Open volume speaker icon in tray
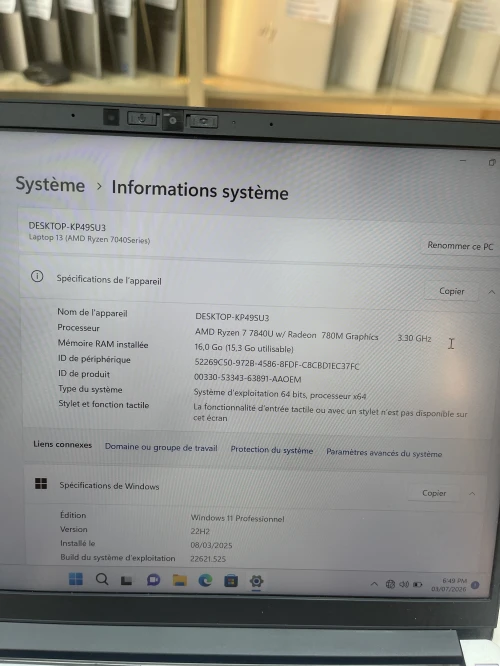Image resolution: width=500 pixels, height=666 pixels. (x=404, y=584)
